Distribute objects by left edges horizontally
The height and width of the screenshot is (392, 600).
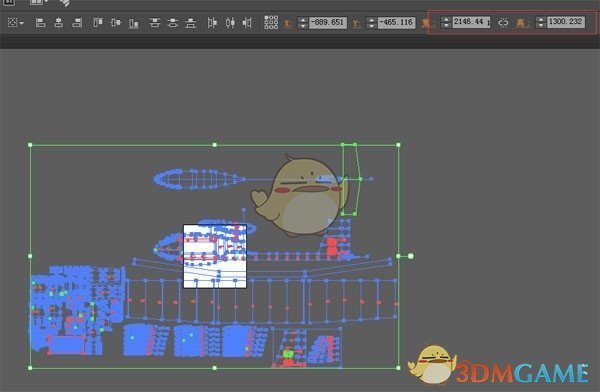point(212,23)
